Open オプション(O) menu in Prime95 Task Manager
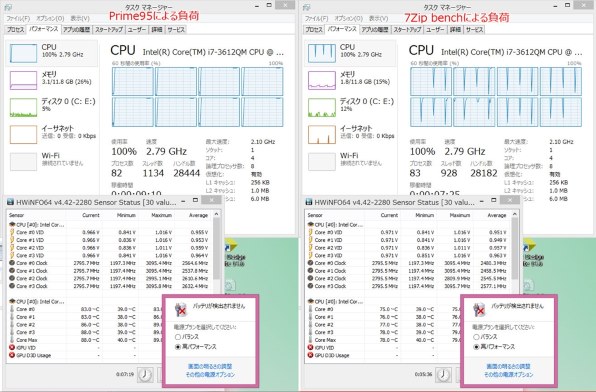Image resolution: width=596 pixels, height=392 pixels. (50, 18)
